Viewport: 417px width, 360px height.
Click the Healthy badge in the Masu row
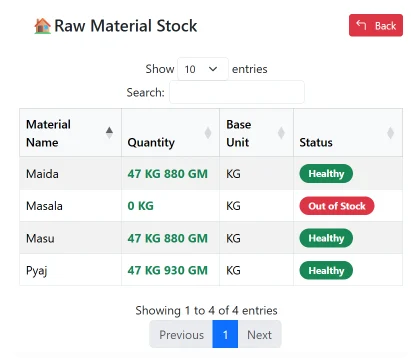326,238
